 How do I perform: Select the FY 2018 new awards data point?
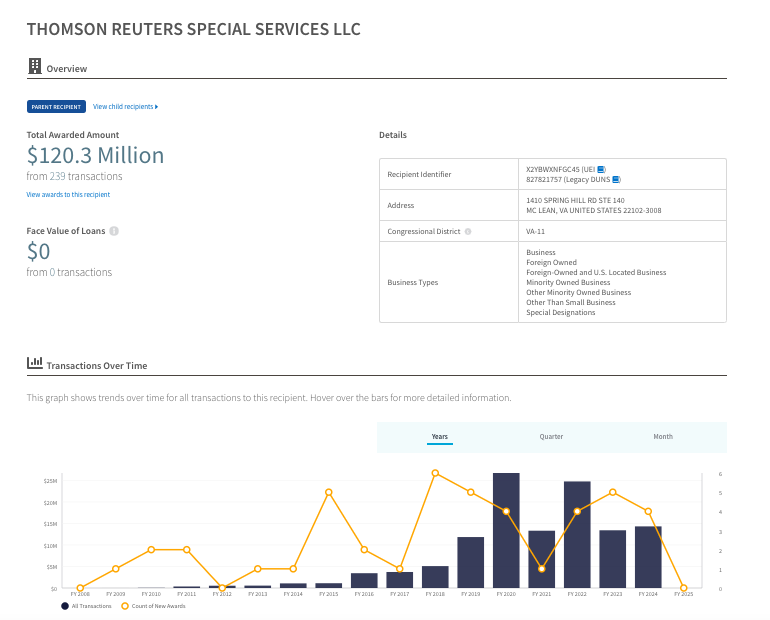pos(435,473)
